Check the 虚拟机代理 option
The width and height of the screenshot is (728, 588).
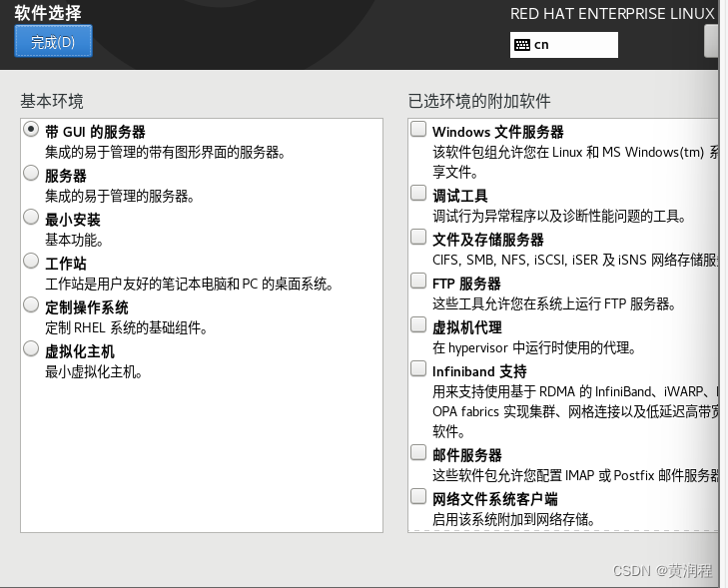pos(418,324)
